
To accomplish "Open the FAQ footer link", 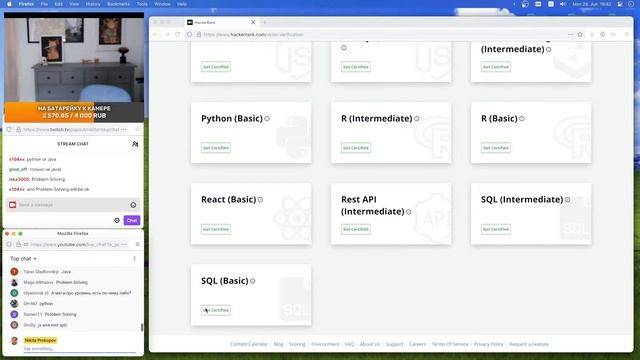I will 349,344.
